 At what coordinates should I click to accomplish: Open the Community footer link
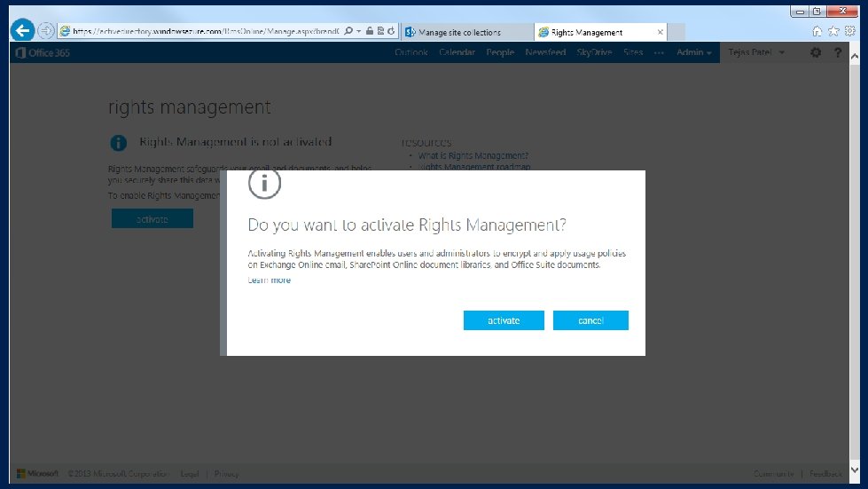point(773,474)
